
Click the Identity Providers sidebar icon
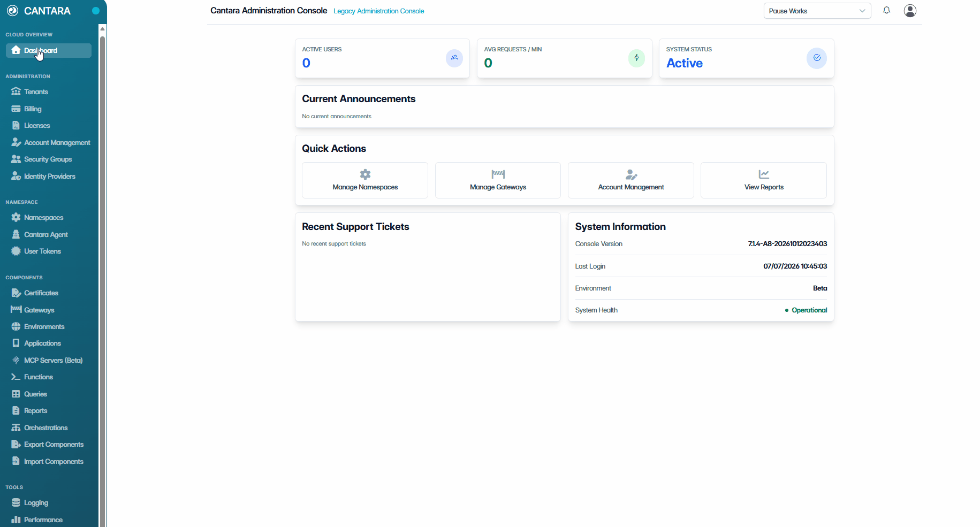16,176
